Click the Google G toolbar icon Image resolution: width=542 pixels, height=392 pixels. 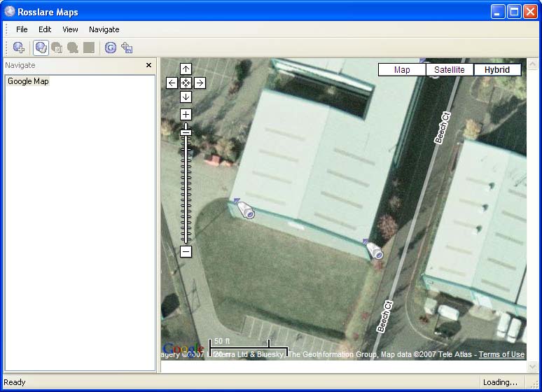(x=111, y=48)
